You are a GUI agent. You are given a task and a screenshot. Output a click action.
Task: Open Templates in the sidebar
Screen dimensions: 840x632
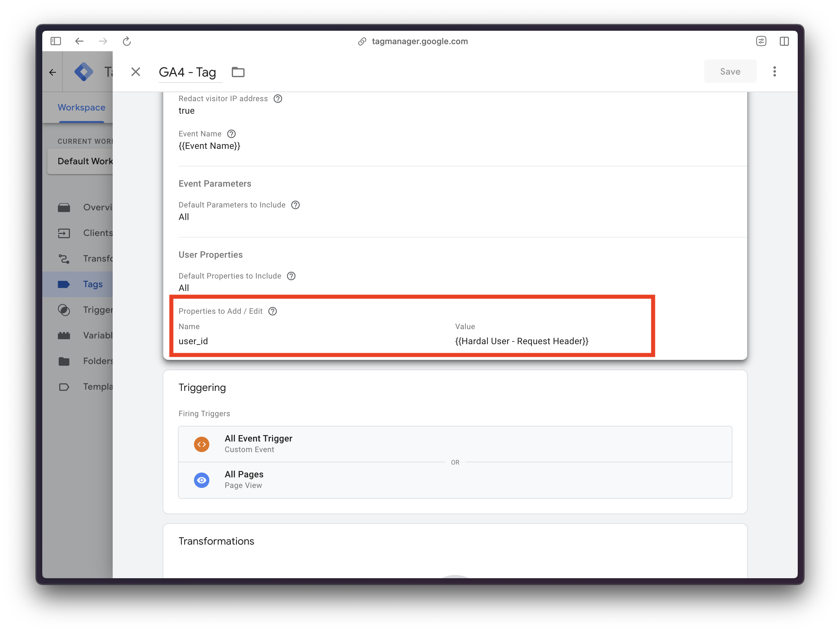click(x=77, y=387)
